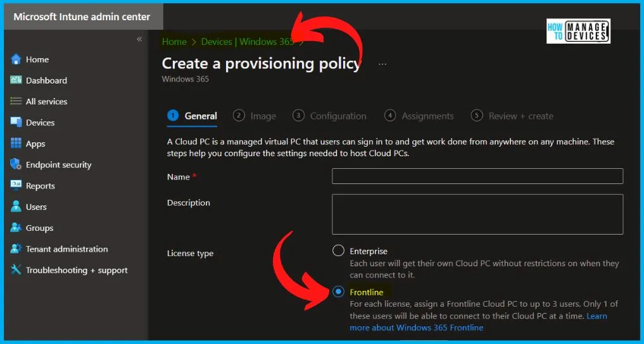Open Dashboard label in the sidebar
644x344 pixels.
click(x=46, y=80)
